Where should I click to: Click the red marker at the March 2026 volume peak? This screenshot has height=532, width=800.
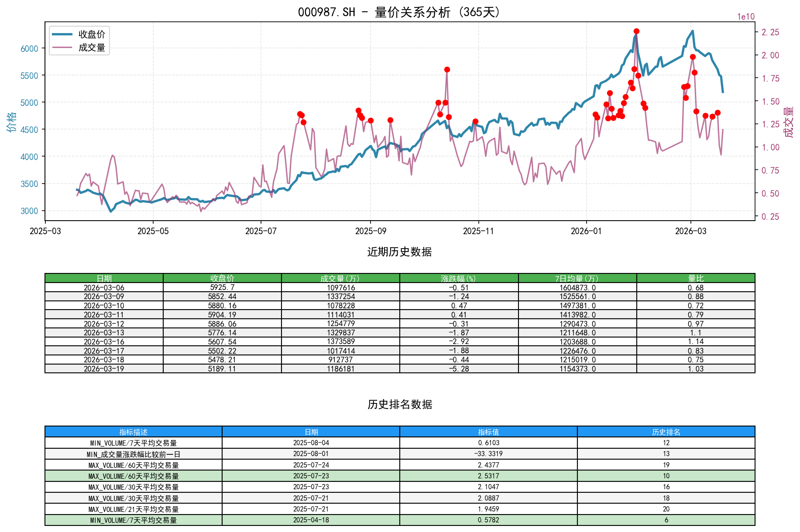click(x=692, y=56)
